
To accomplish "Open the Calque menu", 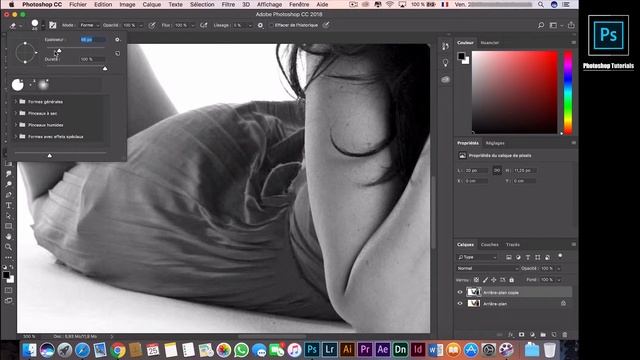I will tap(151, 4).
